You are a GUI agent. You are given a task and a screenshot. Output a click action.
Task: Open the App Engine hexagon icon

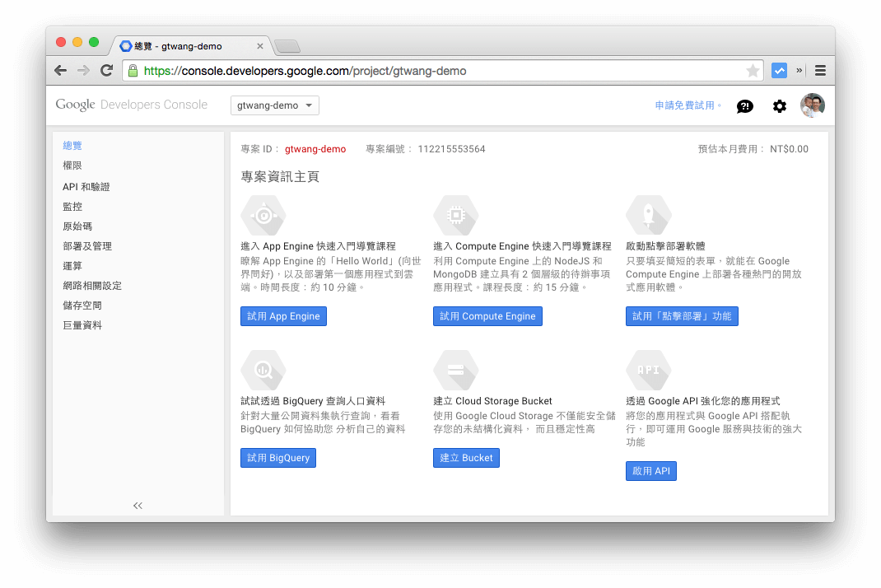point(263,215)
